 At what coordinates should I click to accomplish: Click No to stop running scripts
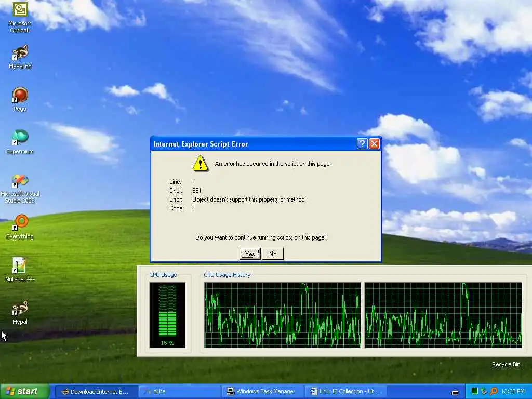[x=273, y=254]
